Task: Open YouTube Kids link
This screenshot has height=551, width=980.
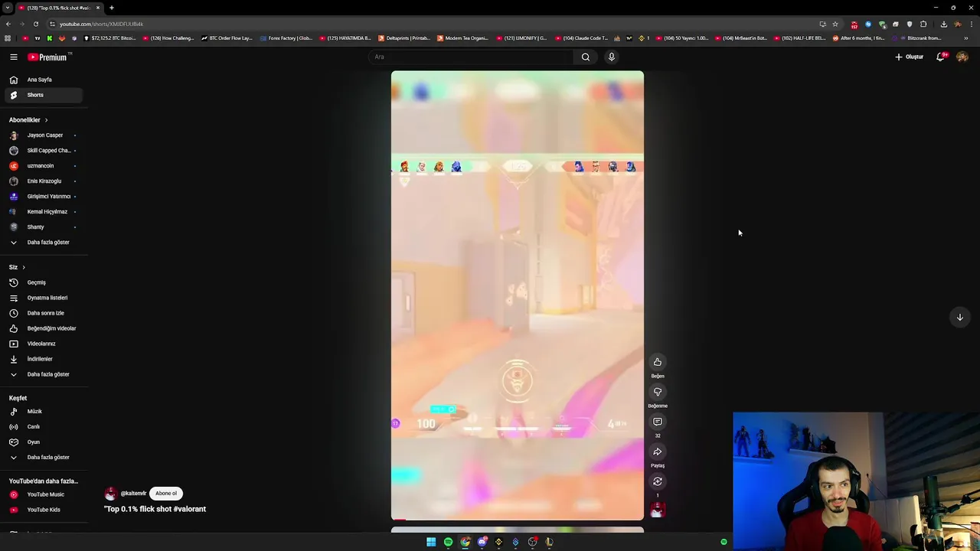Action: [x=43, y=510]
